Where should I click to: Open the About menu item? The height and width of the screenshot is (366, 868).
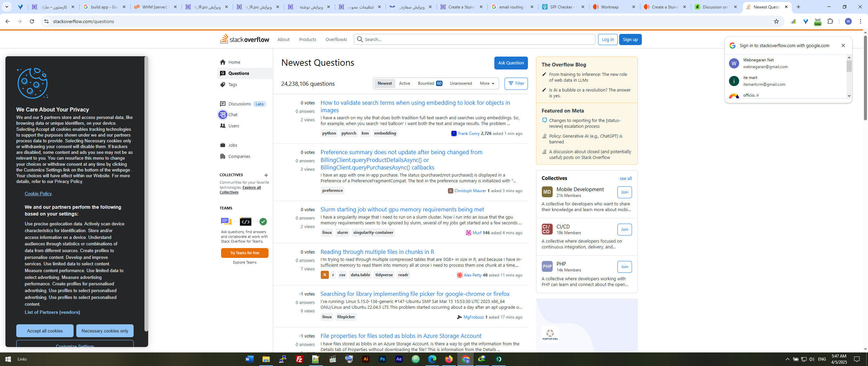pyautogui.click(x=283, y=39)
